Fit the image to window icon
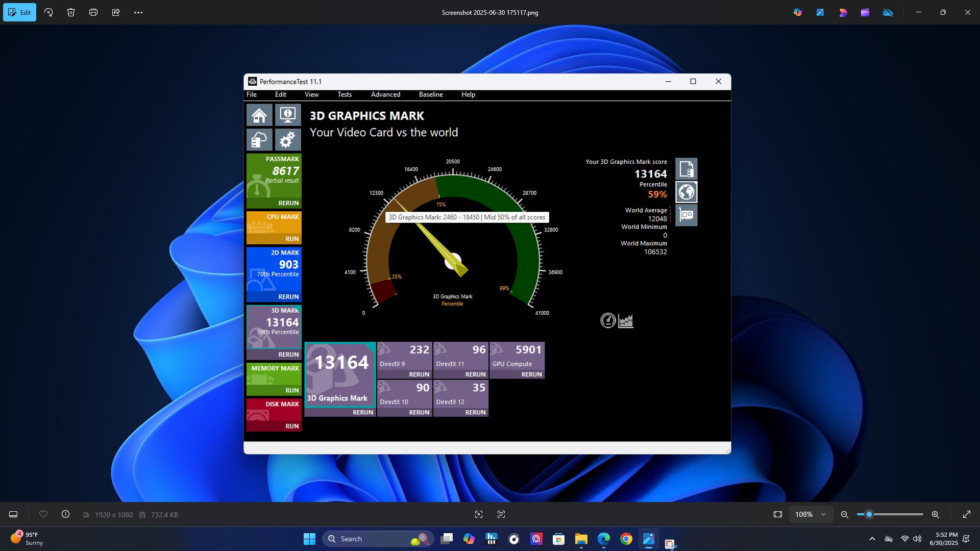980x551 pixels. [778, 514]
